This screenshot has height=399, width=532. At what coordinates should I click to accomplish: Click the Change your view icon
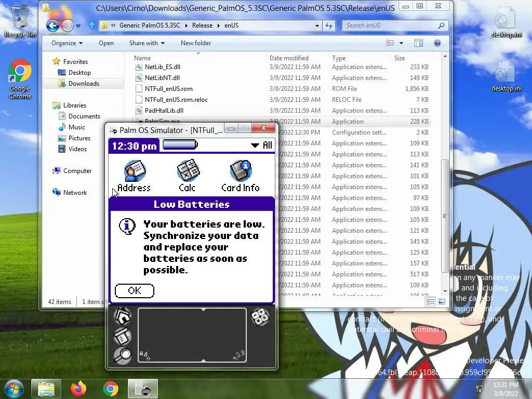pyautogui.click(x=390, y=43)
